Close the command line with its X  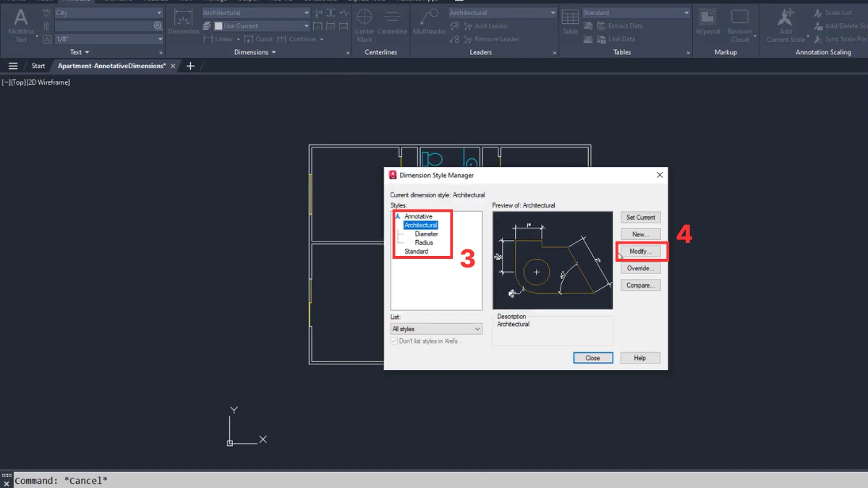[6, 484]
